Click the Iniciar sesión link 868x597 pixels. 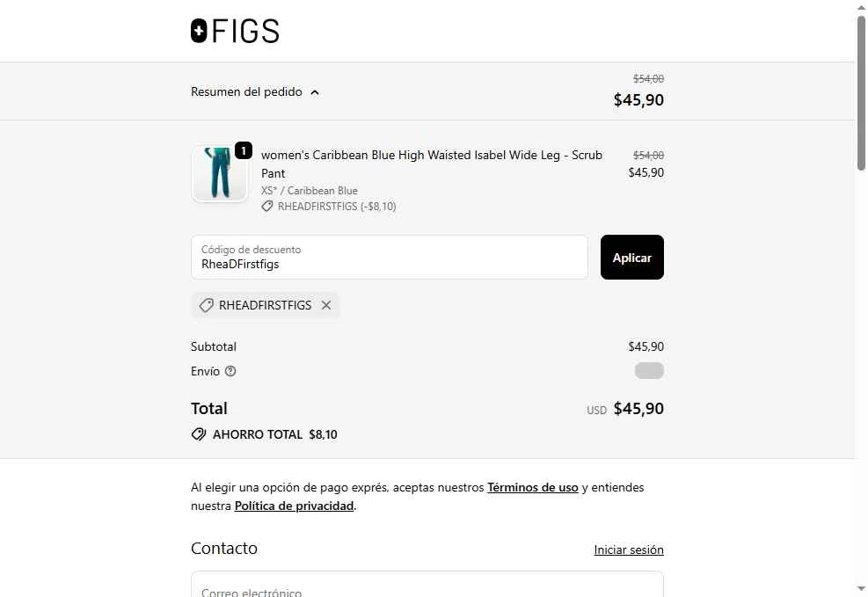629,550
